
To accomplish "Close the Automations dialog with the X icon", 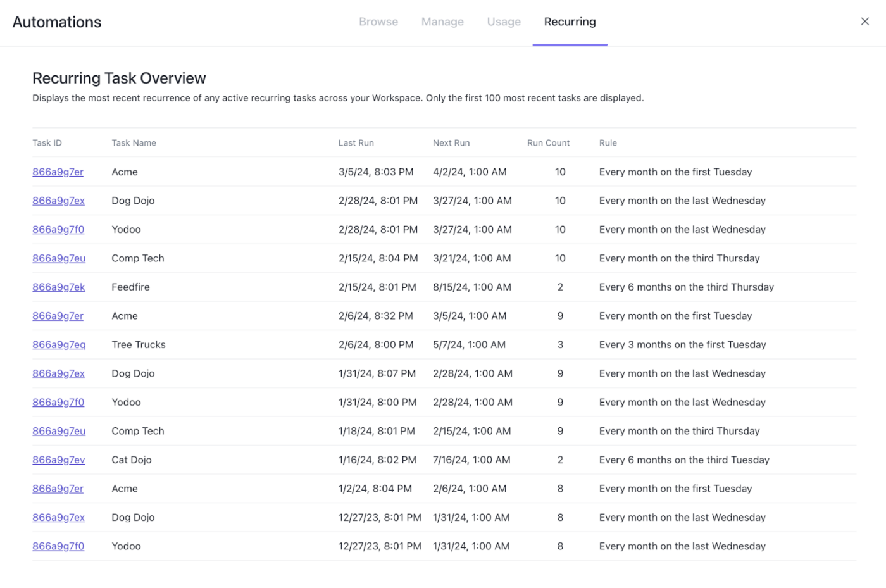I will coord(864,22).
